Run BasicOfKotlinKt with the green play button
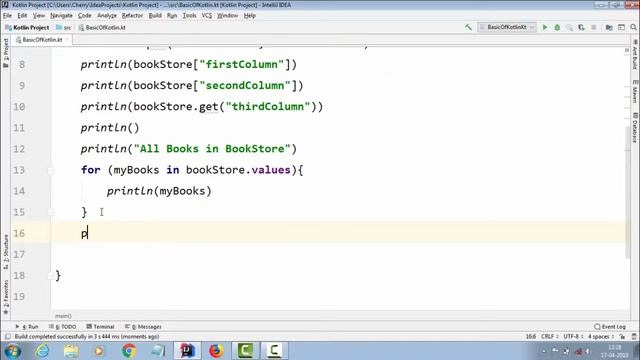The width and height of the screenshot is (640, 360). point(544,27)
